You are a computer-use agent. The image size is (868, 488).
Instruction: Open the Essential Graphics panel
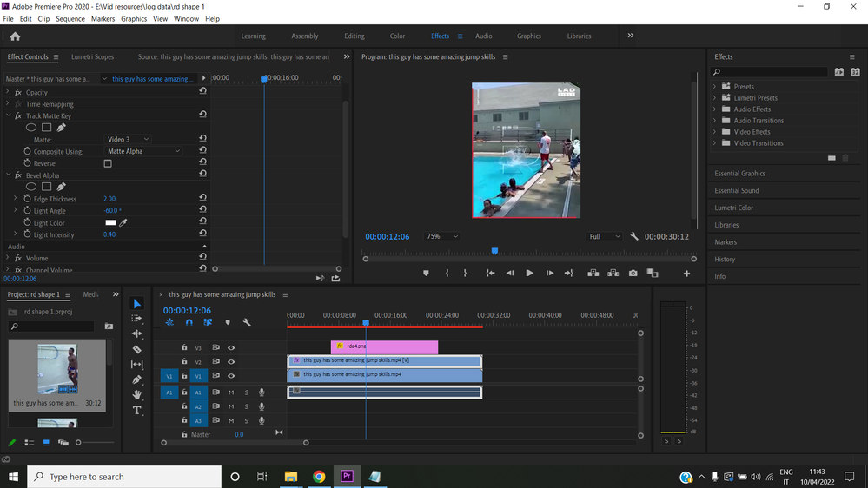click(739, 174)
